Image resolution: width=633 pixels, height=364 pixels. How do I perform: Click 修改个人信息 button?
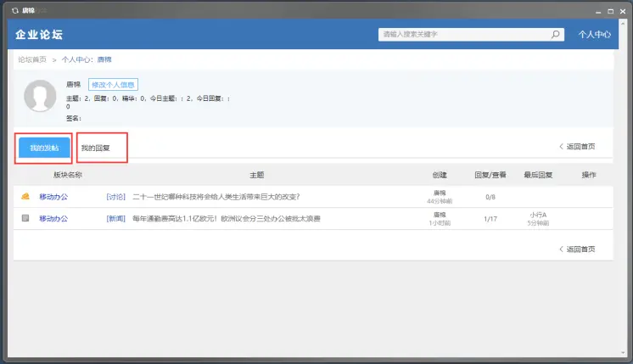[x=113, y=85]
